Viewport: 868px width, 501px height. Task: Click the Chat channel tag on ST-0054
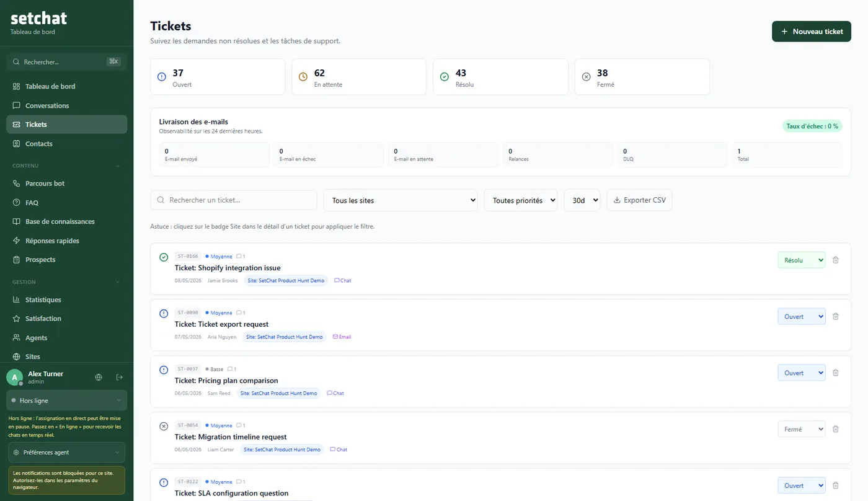pyautogui.click(x=339, y=450)
